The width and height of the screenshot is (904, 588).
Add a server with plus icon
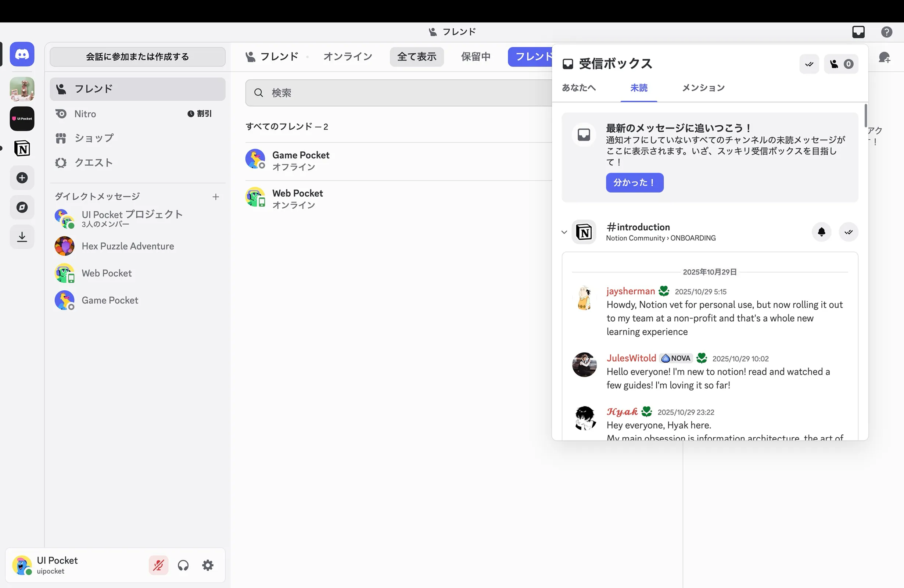point(22,178)
